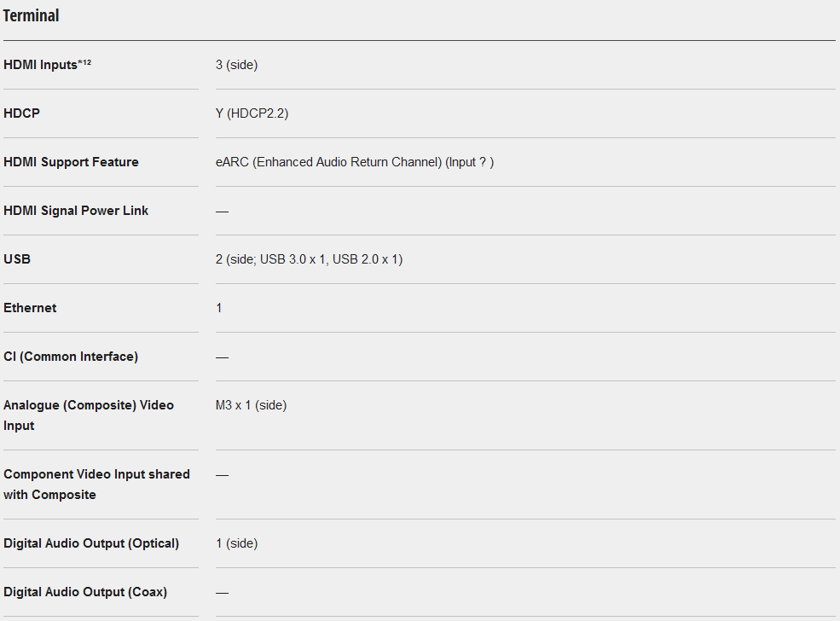840x621 pixels.
Task: Click the HDMI Inputs footnote 12 marker
Action: coord(84,61)
